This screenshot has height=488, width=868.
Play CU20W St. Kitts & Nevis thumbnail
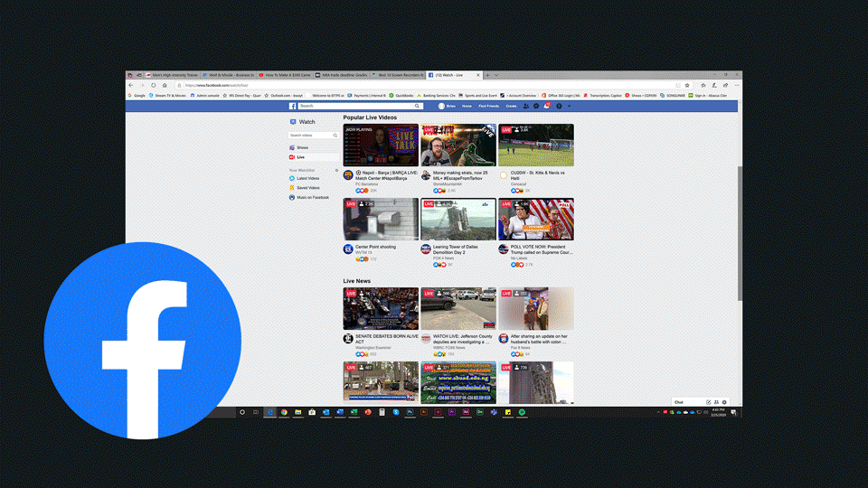tap(536, 145)
